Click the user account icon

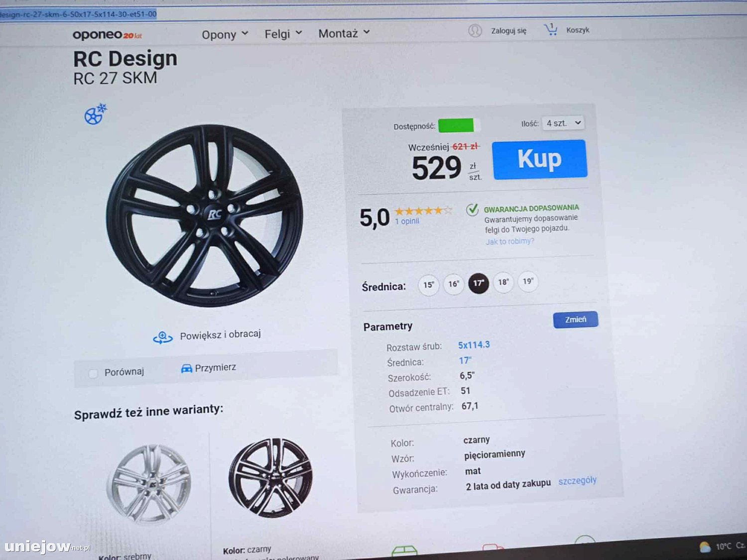[475, 31]
